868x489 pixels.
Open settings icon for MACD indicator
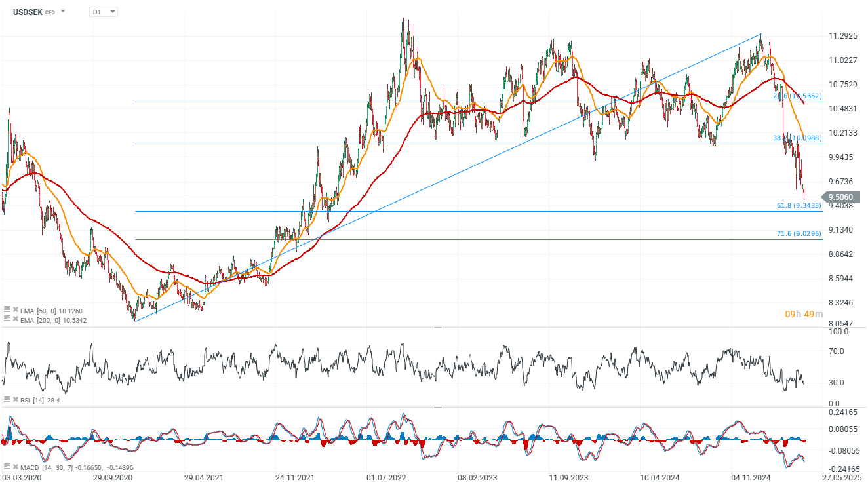(x=7, y=467)
